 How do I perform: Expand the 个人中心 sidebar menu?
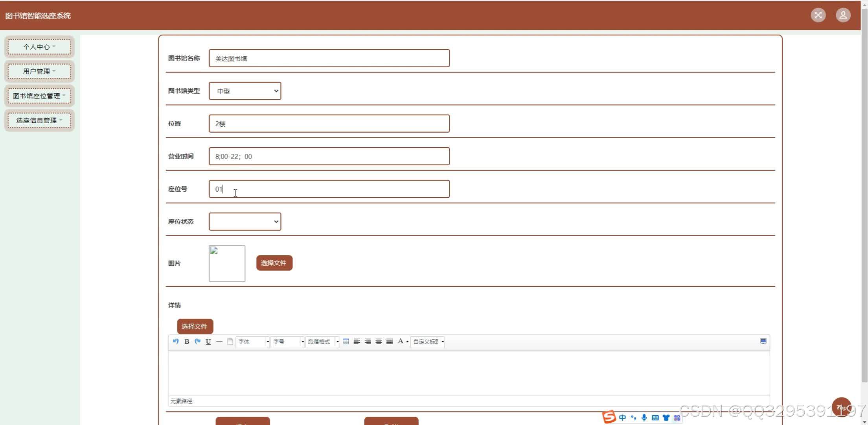[x=39, y=47]
